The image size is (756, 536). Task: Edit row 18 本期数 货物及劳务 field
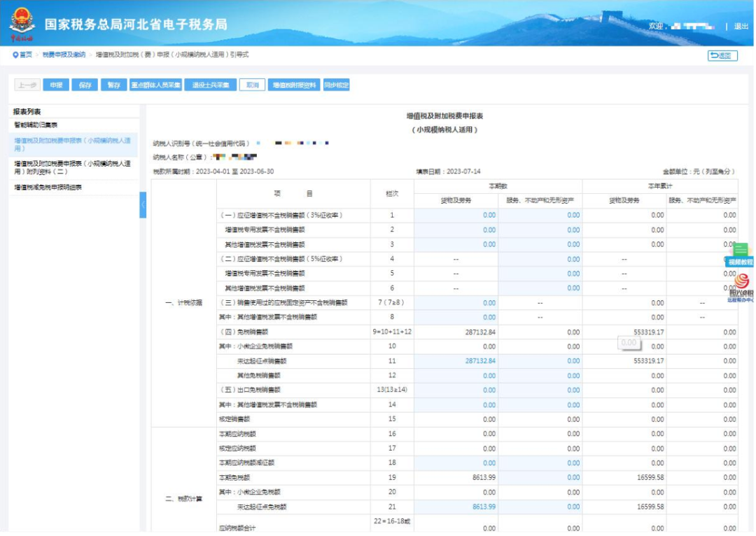coord(457,464)
